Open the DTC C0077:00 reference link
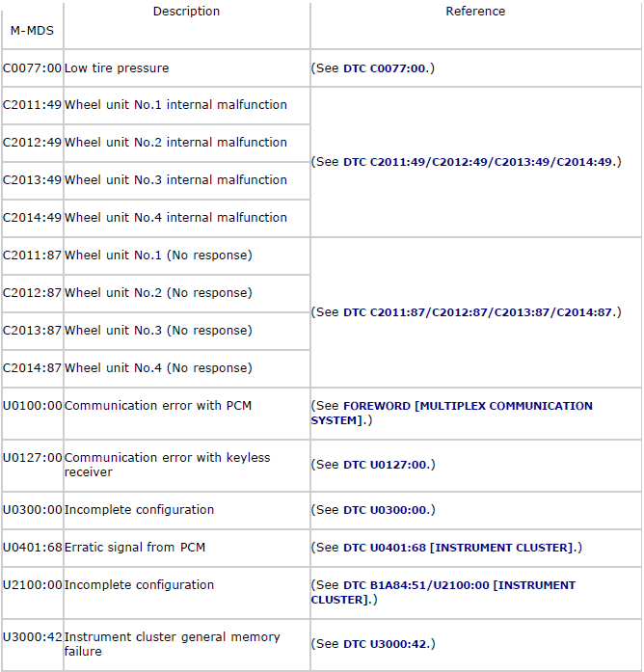Viewport: 644px width, 672px height. click(385, 68)
